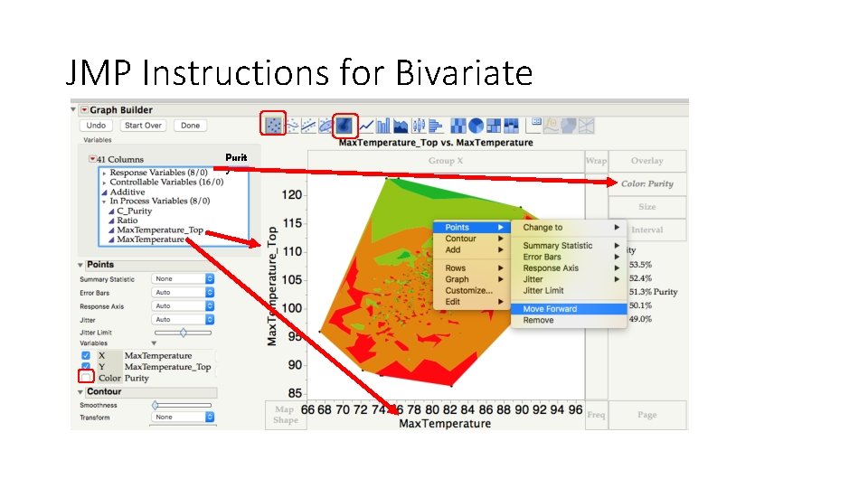Select the Area chart icon

coord(401,127)
